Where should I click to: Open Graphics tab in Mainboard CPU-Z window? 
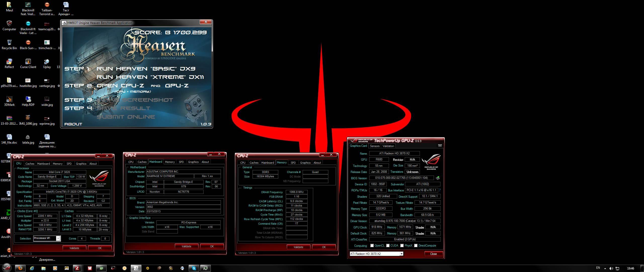[x=193, y=162]
